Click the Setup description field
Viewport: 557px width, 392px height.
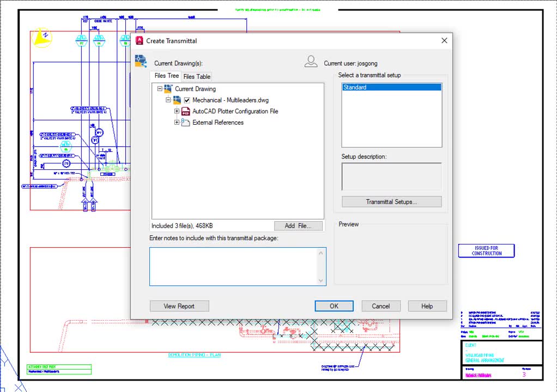tap(391, 176)
